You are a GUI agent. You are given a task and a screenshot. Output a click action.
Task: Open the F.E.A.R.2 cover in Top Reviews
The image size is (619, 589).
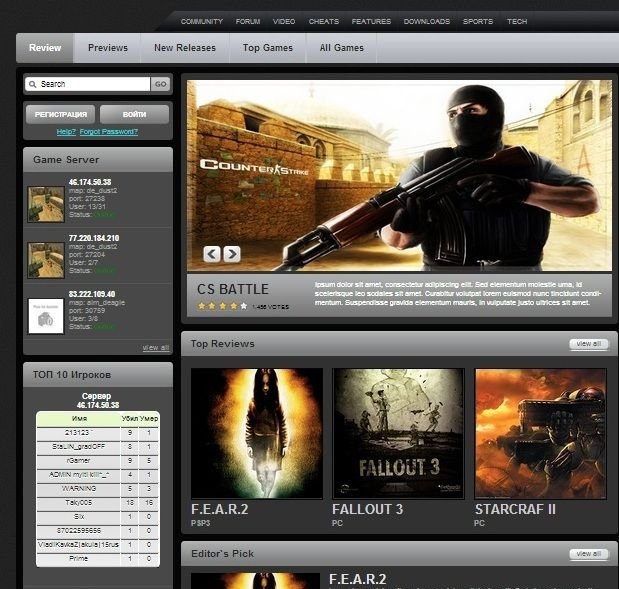pyautogui.click(x=257, y=433)
